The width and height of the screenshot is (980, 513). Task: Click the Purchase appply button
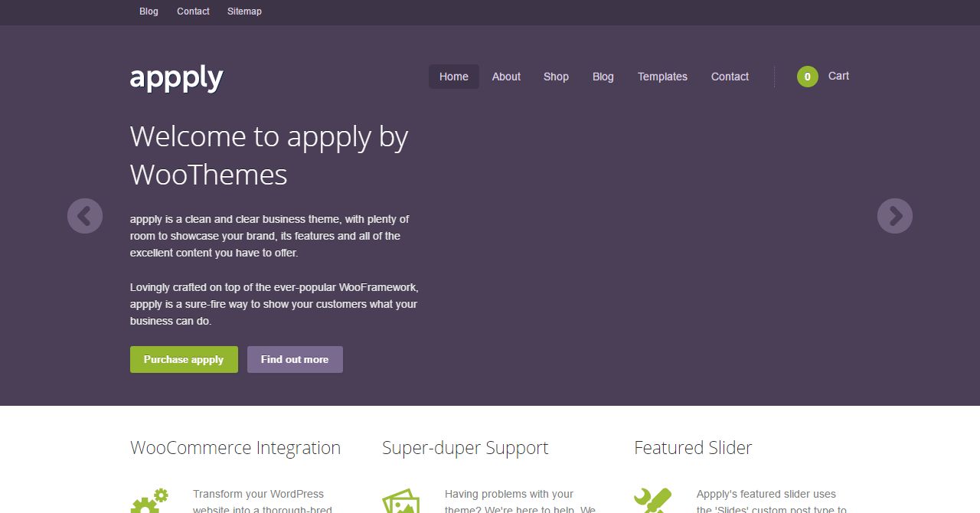(x=184, y=359)
